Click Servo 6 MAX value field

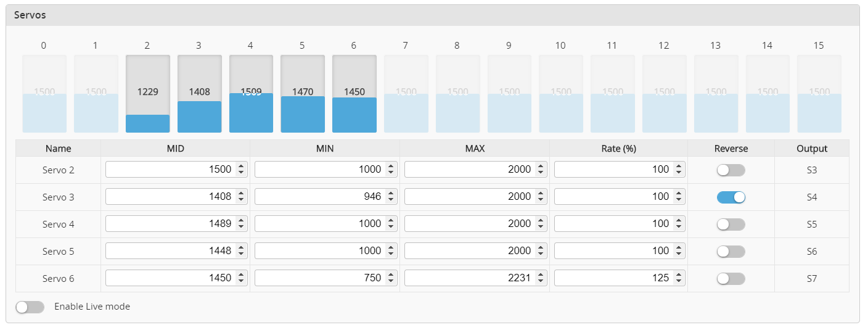(x=468, y=278)
